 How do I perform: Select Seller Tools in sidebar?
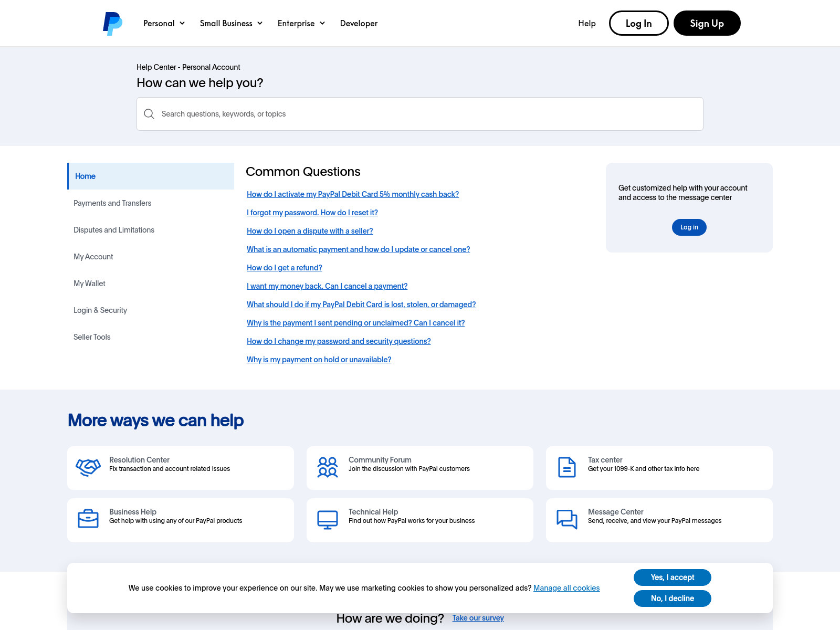coord(92,337)
